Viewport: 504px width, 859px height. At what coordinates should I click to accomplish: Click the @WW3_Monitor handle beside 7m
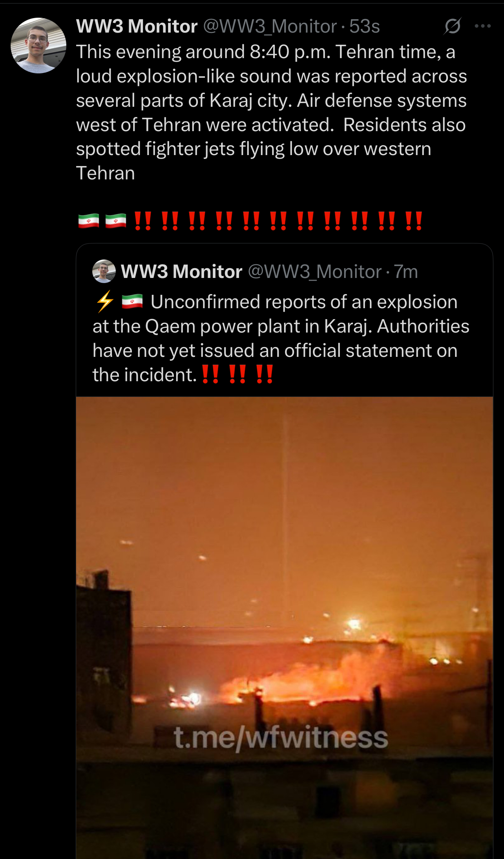click(315, 272)
